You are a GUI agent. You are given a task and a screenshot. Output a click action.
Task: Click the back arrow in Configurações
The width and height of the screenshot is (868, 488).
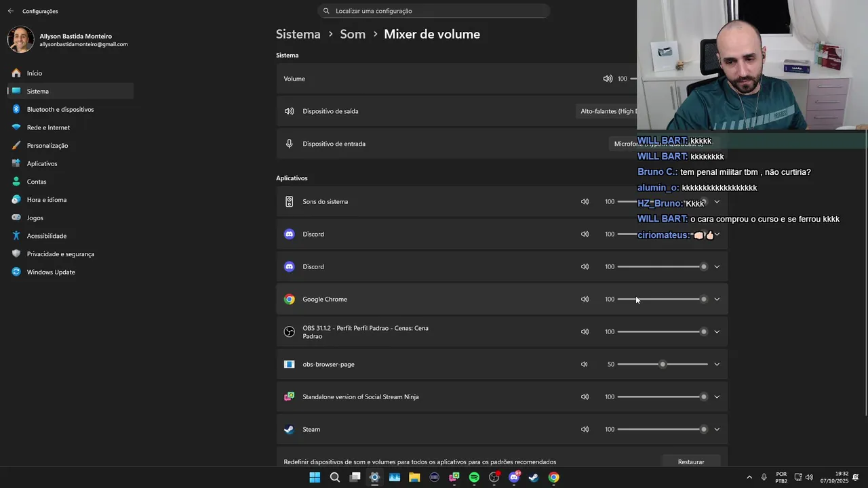10,11
